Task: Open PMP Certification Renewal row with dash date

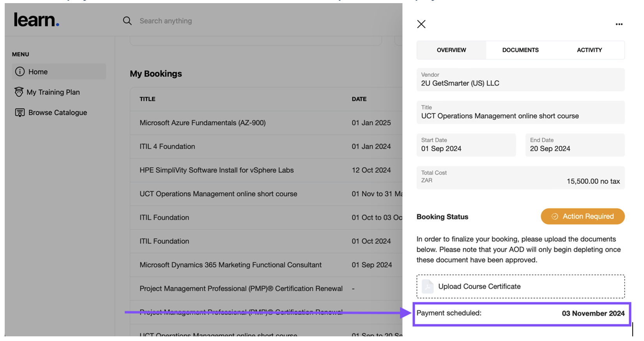Action: 266,289
